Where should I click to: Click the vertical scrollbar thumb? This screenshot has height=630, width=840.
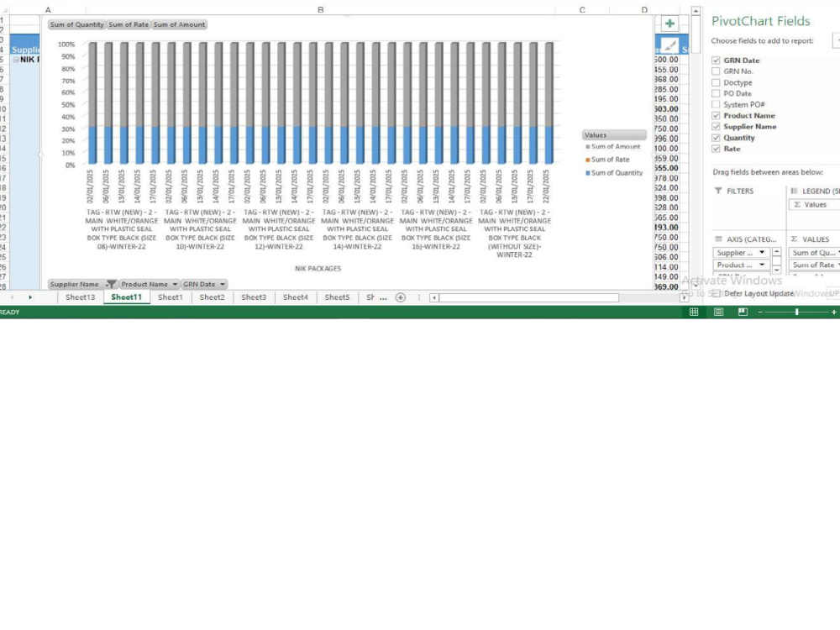696,34
